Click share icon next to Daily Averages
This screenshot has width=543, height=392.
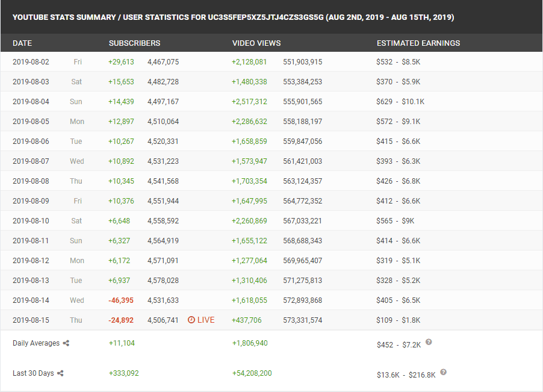(x=66, y=343)
